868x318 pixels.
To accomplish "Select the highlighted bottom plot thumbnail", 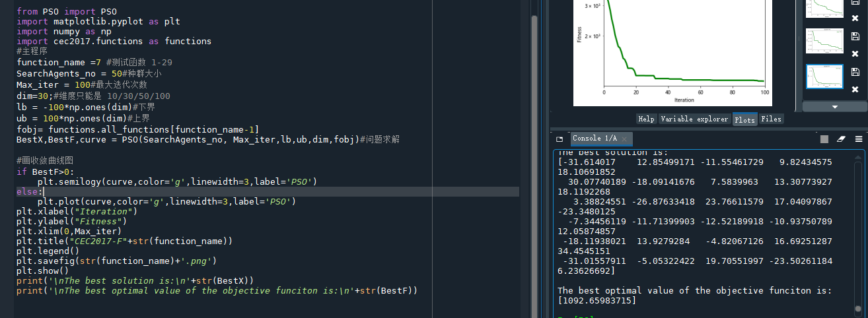I will 824,77.
